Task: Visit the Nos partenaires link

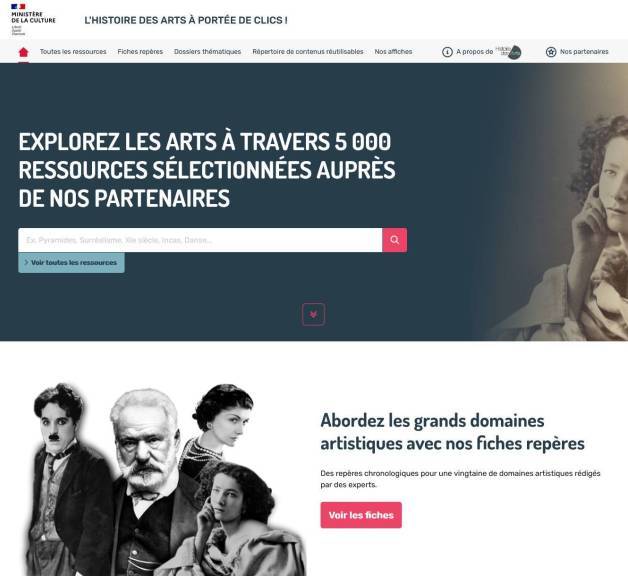Action: [584, 52]
